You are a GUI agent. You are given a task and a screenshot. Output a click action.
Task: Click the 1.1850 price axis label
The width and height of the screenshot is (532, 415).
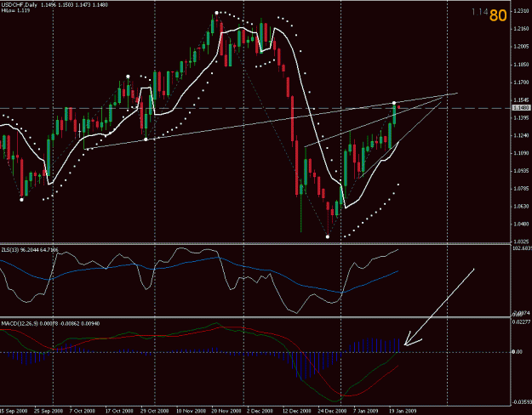[x=521, y=65]
